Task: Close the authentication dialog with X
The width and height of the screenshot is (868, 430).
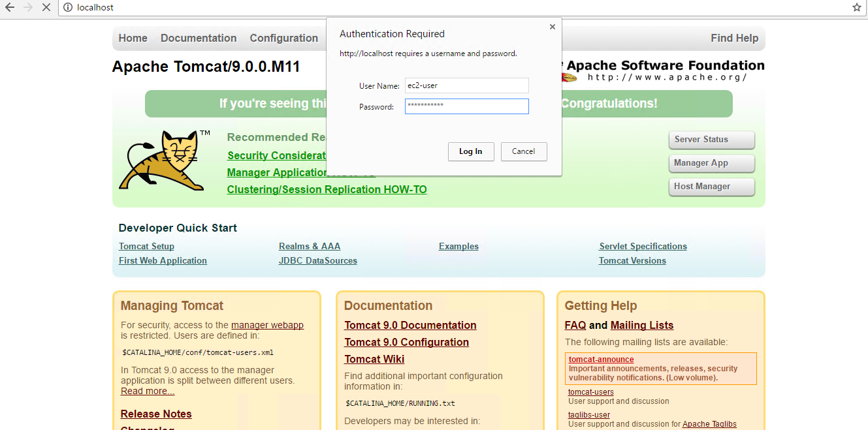Action: 553,27
